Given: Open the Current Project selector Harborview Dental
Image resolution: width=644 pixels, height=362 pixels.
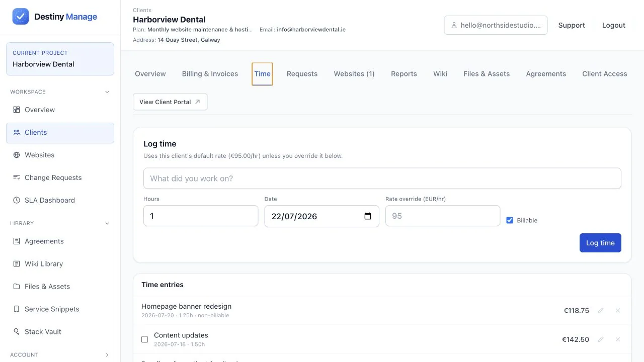Looking at the screenshot, I should click(60, 59).
